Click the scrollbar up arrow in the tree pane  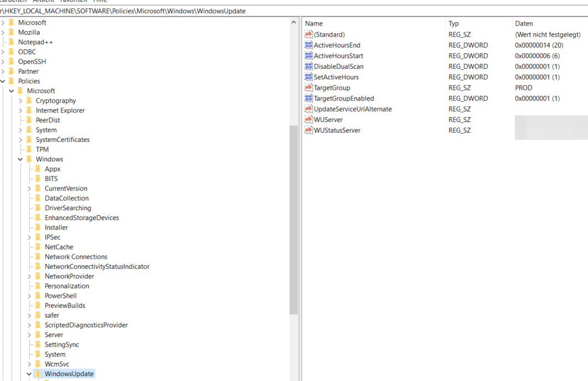[294, 22]
